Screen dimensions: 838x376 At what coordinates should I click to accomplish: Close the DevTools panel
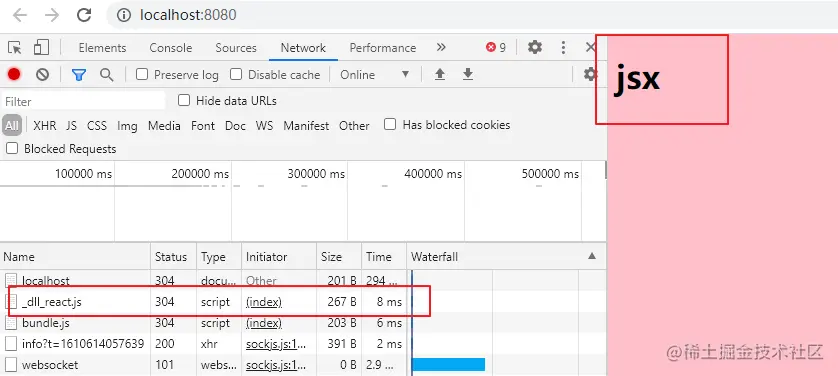click(x=590, y=48)
